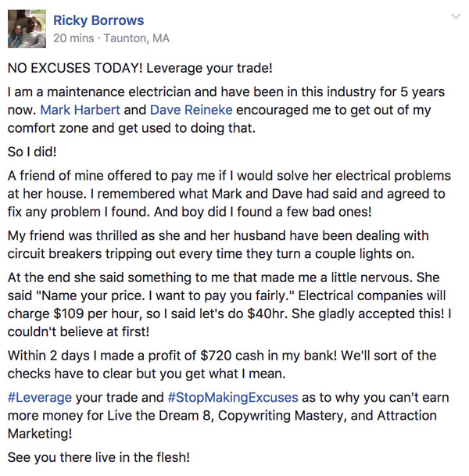Viewport: 469px width, 476px height.
Task: View the Taunton, MA location link
Action: click(x=137, y=38)
